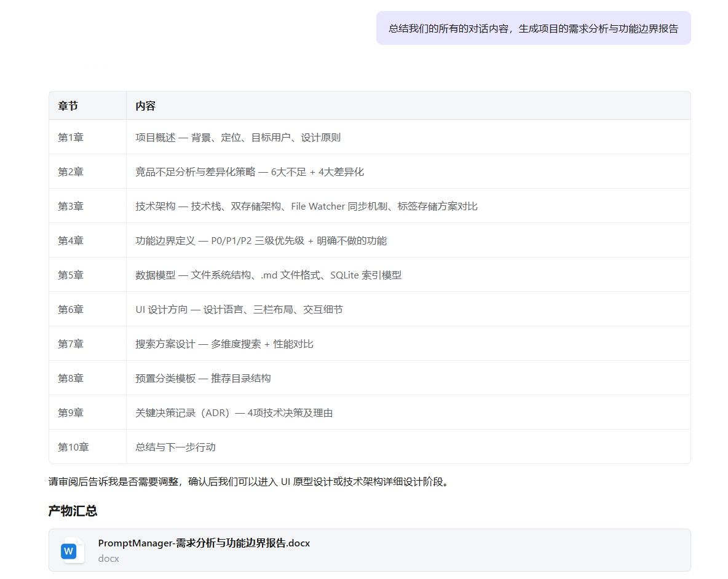Click the 竞品不足分析与差异化策略 row text
This screenshot has width=728, height=579.
tap(250, 171)
